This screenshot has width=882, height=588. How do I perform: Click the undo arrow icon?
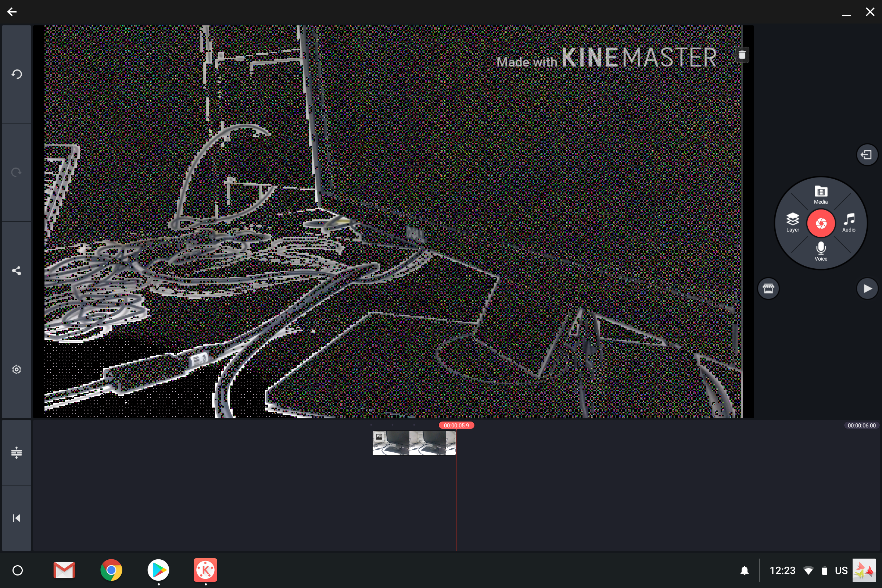click(17, 74)
